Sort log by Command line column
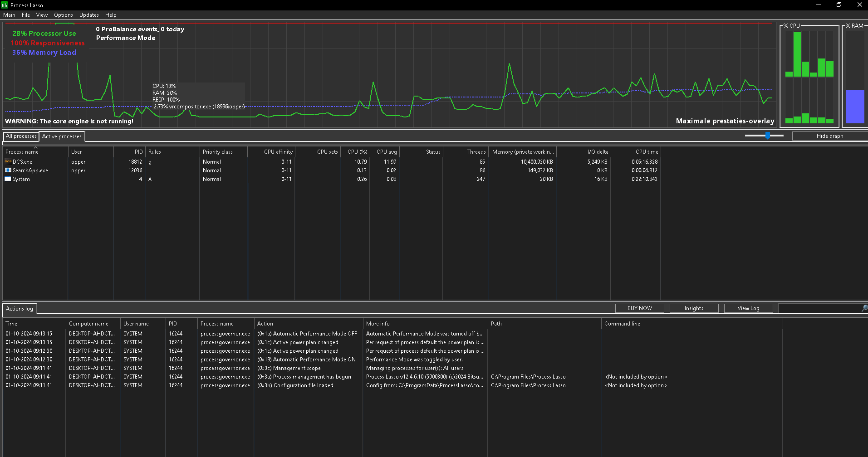The height and width of the screenshot is (457, 868). [692, 324]
